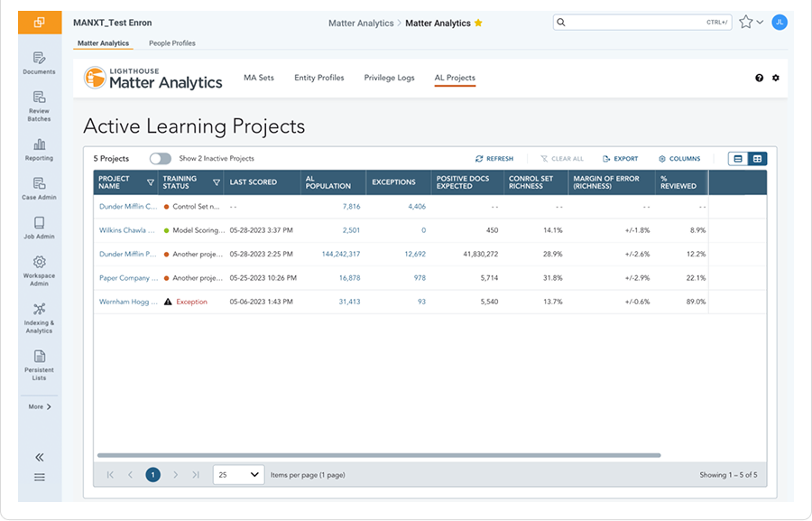Toggle Show 2 Inactive Projects switch

click(161, 159)
